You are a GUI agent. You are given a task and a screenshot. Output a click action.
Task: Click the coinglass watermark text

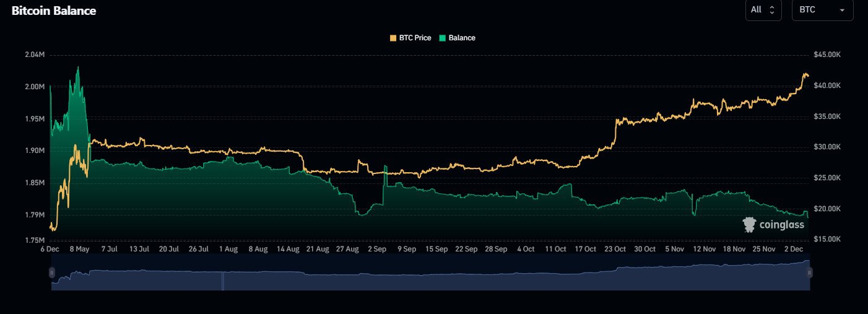point(782,225)
